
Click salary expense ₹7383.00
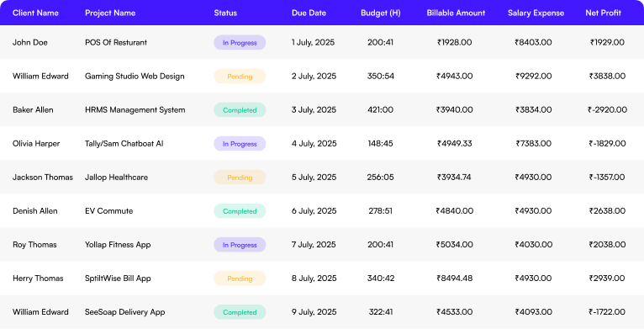[534, 144]
